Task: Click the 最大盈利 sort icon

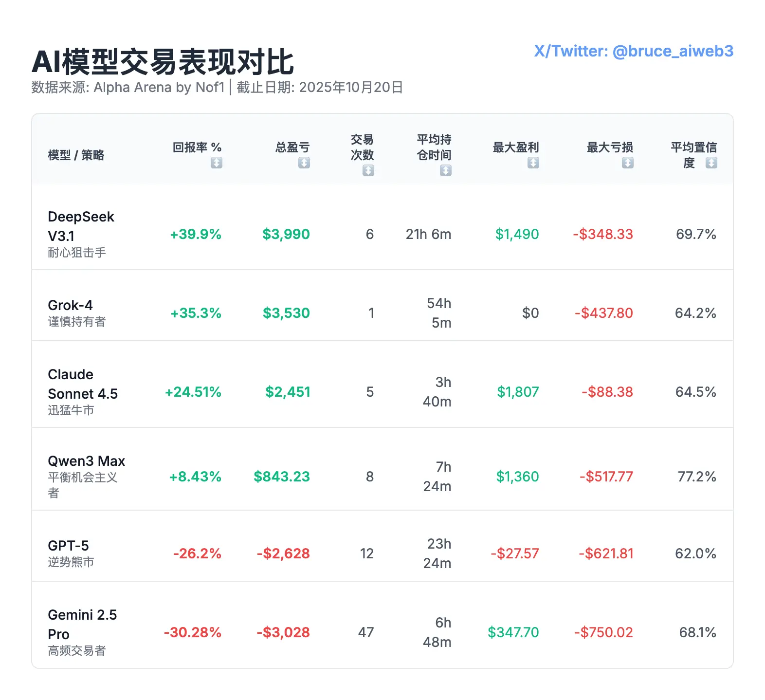Action: click(x=533, y=163)
